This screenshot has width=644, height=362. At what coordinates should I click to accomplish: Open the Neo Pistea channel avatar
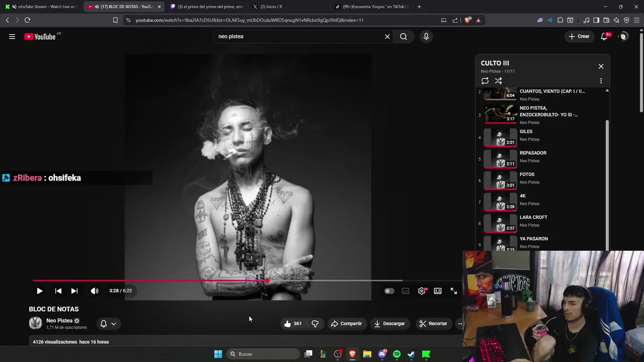(x=35, y=323)
